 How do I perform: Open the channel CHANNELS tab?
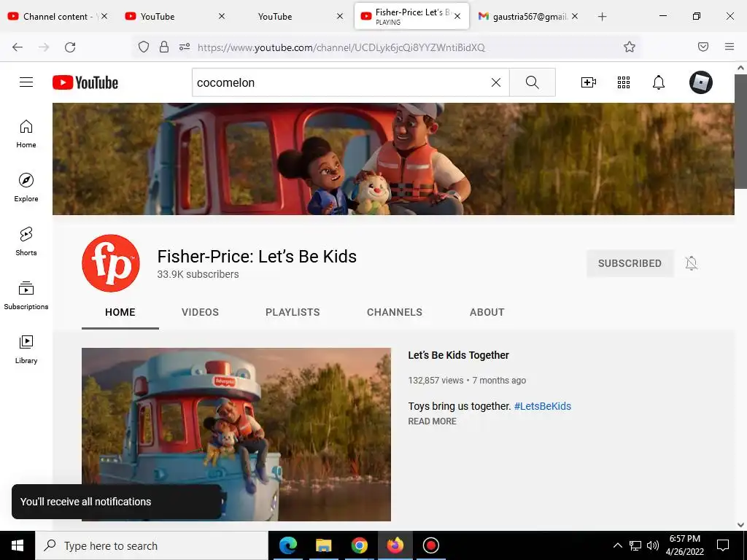395,312
